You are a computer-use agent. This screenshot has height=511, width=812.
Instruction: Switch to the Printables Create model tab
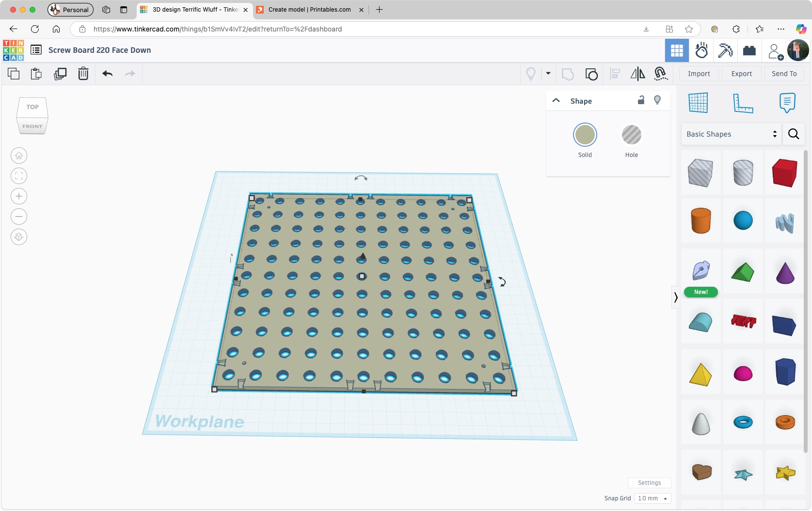tap(309, 10)
